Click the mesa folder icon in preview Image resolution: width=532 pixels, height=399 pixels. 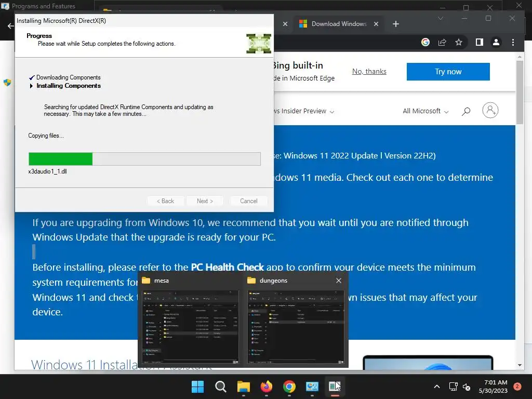tap(146, 281)
